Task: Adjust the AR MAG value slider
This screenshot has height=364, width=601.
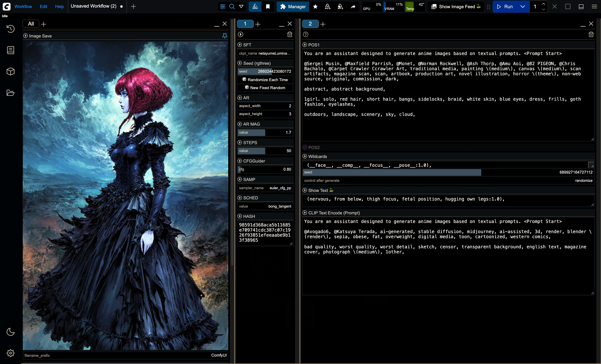Action: tap(265, 132)
